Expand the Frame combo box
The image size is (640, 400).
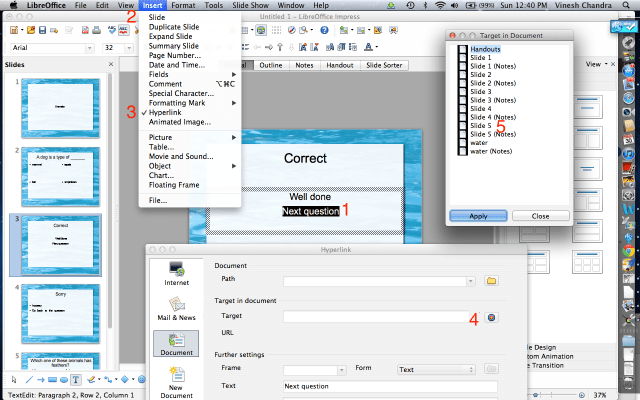342,369
